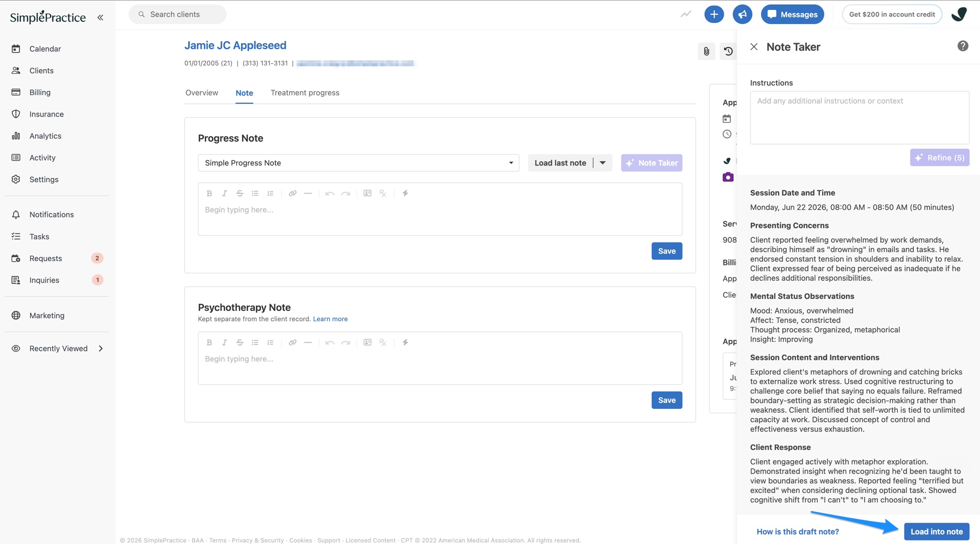Open Messages
The width and height of the screenshot is (980, 544).
[x=792, y=14]
